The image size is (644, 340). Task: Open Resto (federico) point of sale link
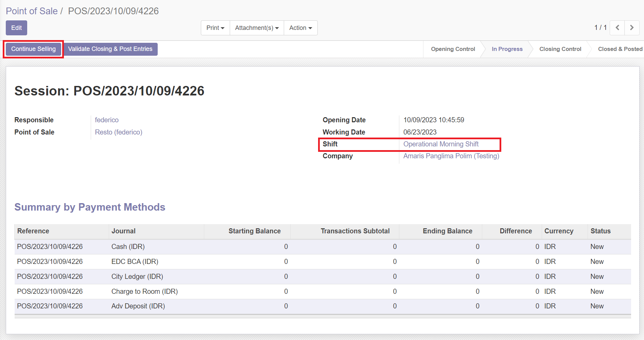[x=119, y=132]
